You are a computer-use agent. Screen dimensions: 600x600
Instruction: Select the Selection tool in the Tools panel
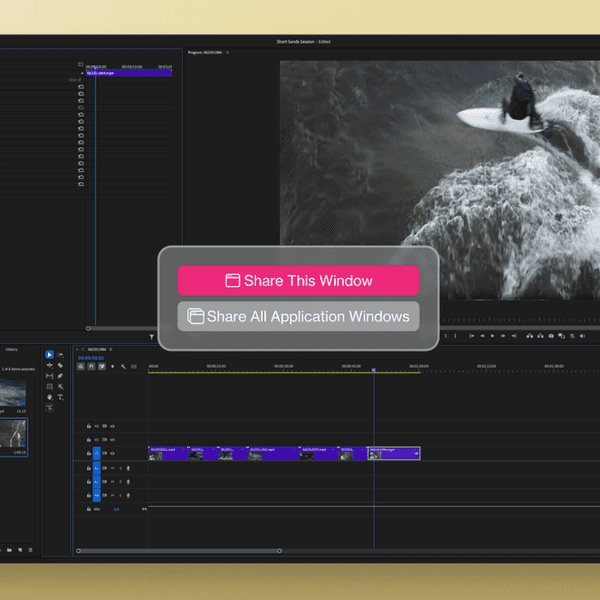coord(49,355)
